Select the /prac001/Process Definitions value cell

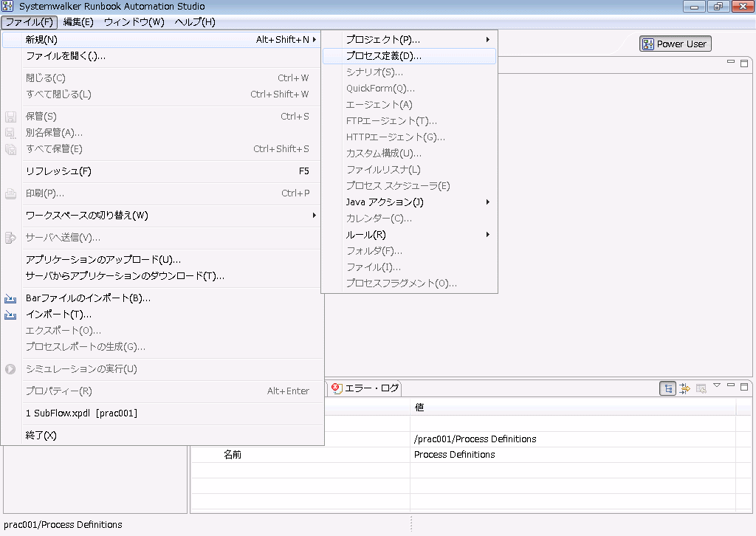click(x=573, y=439)
